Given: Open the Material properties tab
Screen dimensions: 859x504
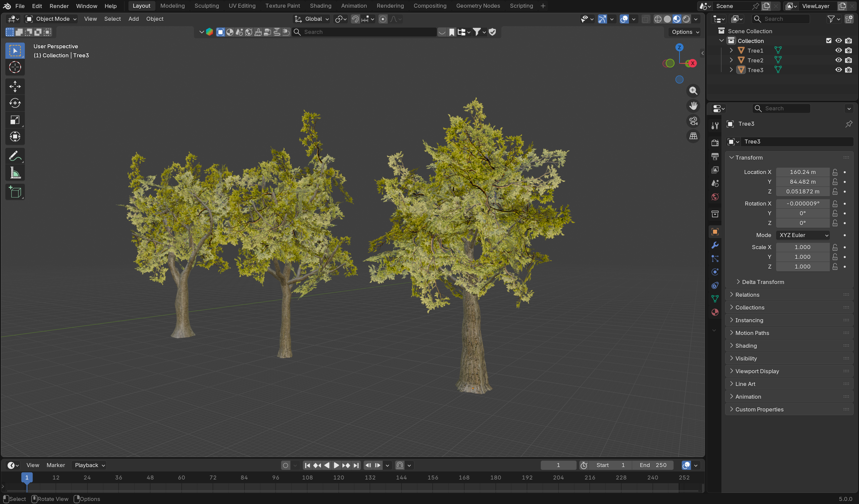Looking at the screenshot, I should 715,312.
